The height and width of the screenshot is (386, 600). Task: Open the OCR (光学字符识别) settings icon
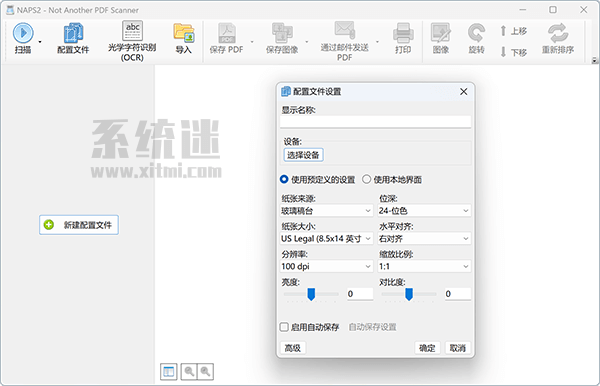coord(132,31)
